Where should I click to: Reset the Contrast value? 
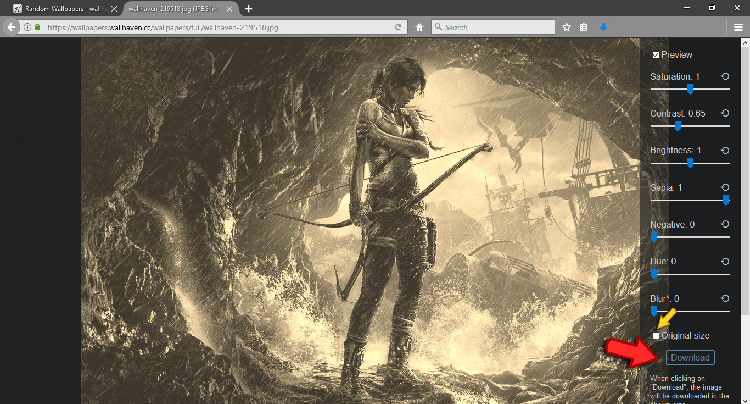click(x=725, y=113)
